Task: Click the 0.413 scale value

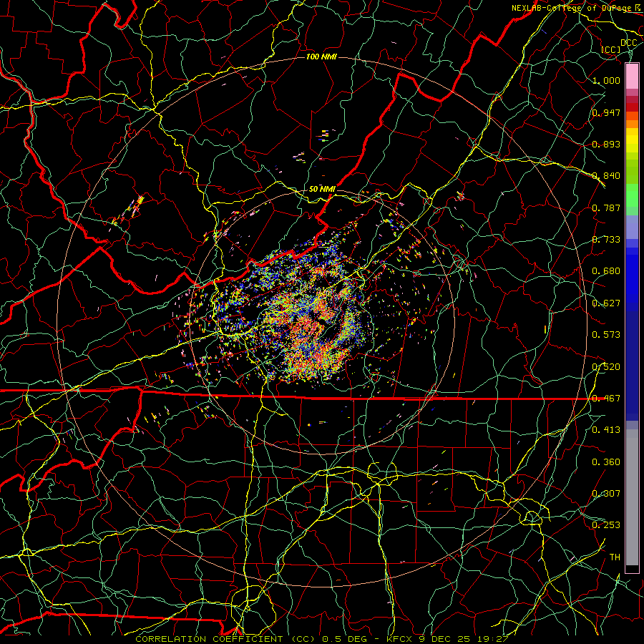Action: click(x=606, y=430)
